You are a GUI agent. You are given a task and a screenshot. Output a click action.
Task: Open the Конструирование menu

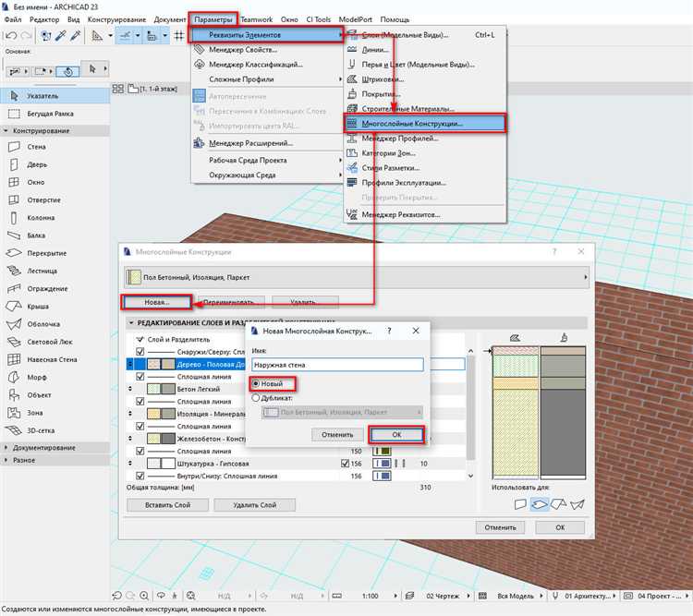coord(118,19)
